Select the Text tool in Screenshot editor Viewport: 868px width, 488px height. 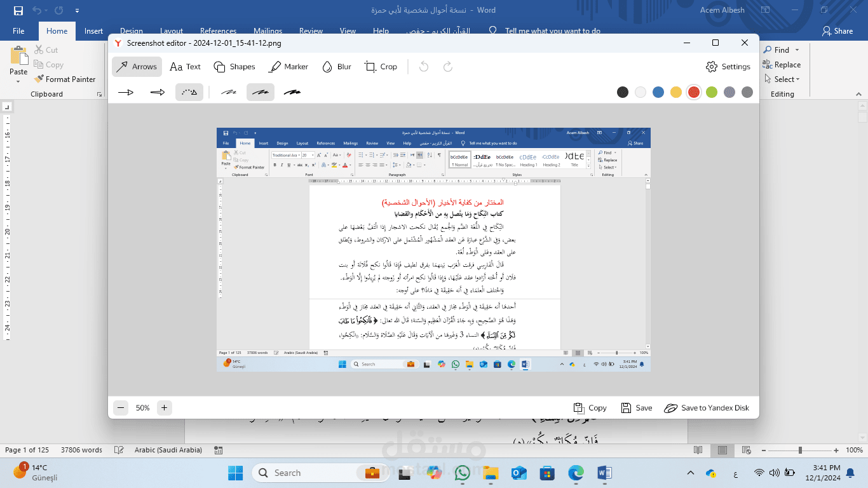click(186, 67)
